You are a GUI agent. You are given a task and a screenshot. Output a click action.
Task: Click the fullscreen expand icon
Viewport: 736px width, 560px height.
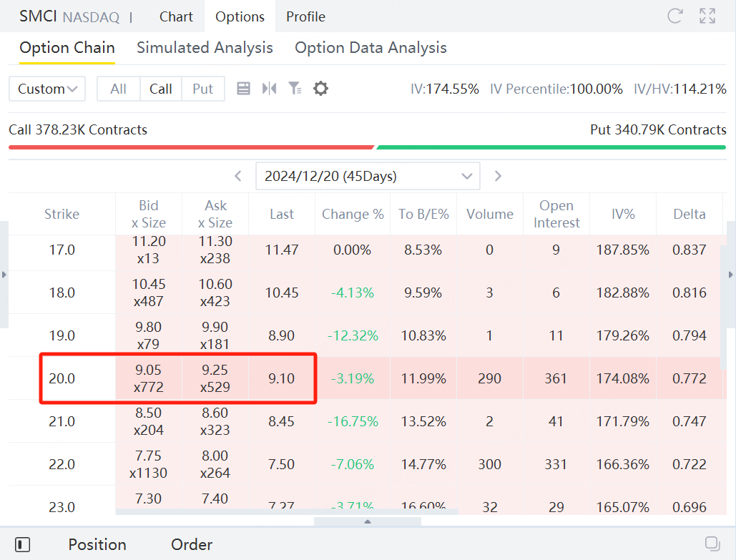click(x=707, y=16)
